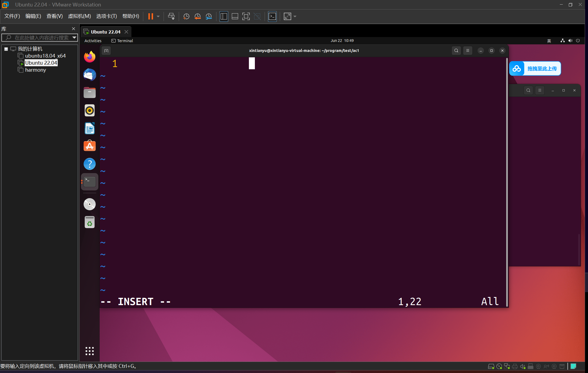Open the stretch guest display dropdown
588x373 pixels.
coord(295,16)
